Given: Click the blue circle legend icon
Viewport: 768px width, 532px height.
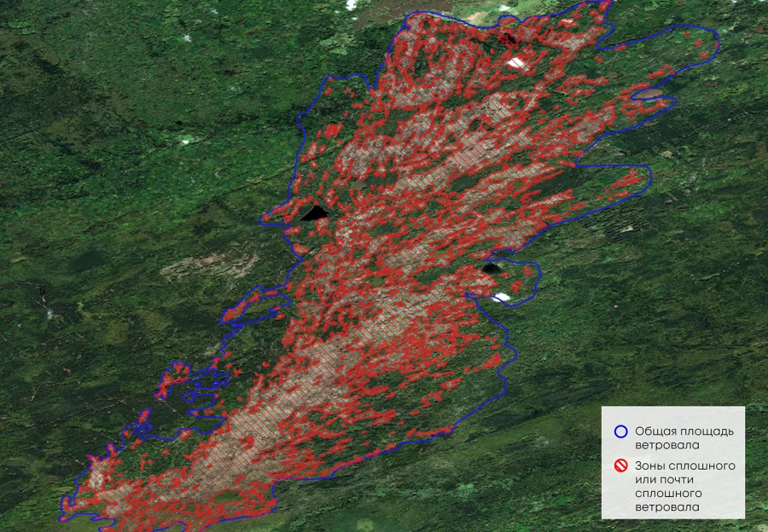Looking at the screenshot, I should click(x=620, y=431).
